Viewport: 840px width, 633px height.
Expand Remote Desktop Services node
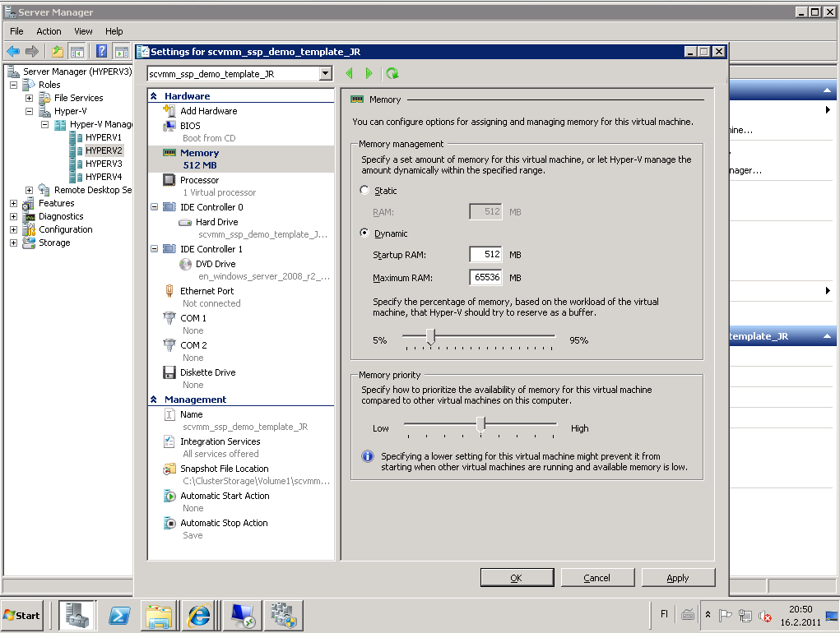[x=30, y=190]
